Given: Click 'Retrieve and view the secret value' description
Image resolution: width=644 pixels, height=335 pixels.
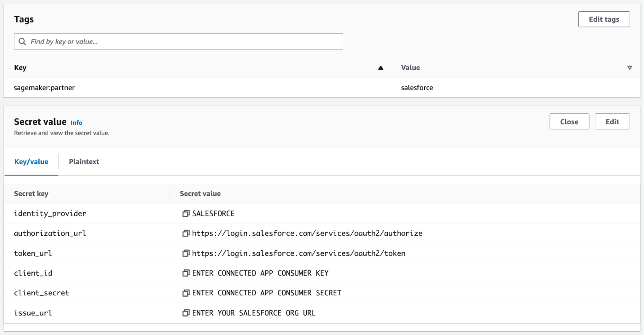Looking at the screenshot, I should click(62, 133).
